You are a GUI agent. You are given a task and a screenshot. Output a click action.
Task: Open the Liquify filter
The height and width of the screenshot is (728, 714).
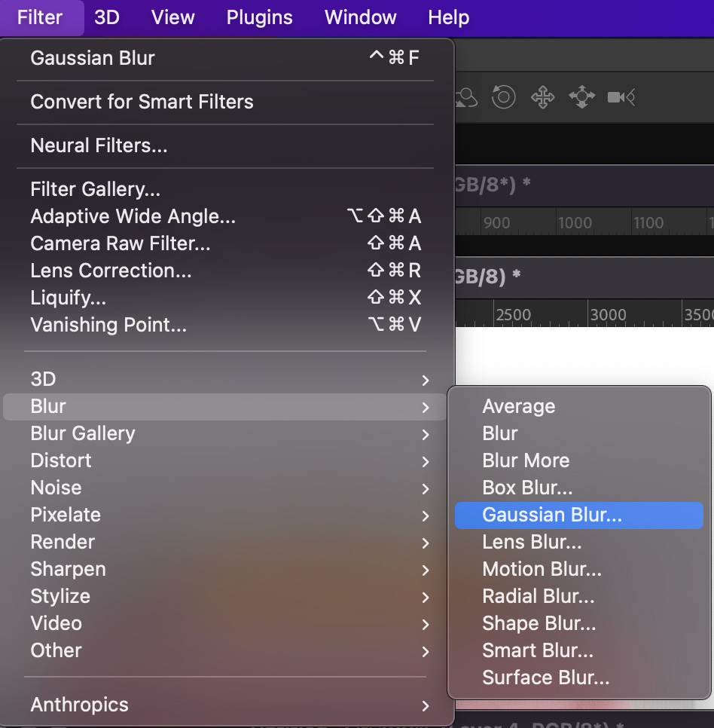click(225, 297)
